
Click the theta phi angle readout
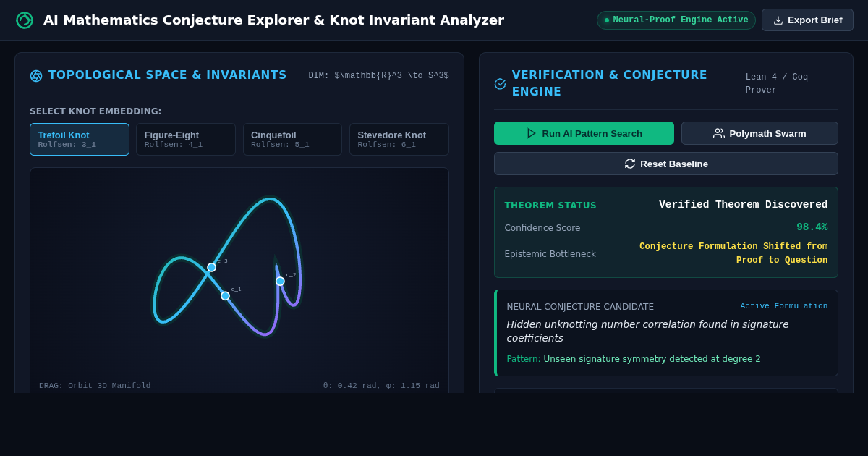click(381, 385)
